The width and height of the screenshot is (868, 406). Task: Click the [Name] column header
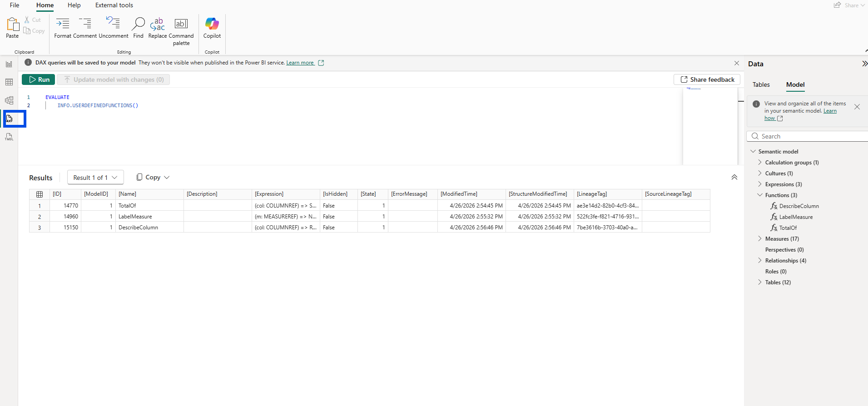(x=149, y=194)
